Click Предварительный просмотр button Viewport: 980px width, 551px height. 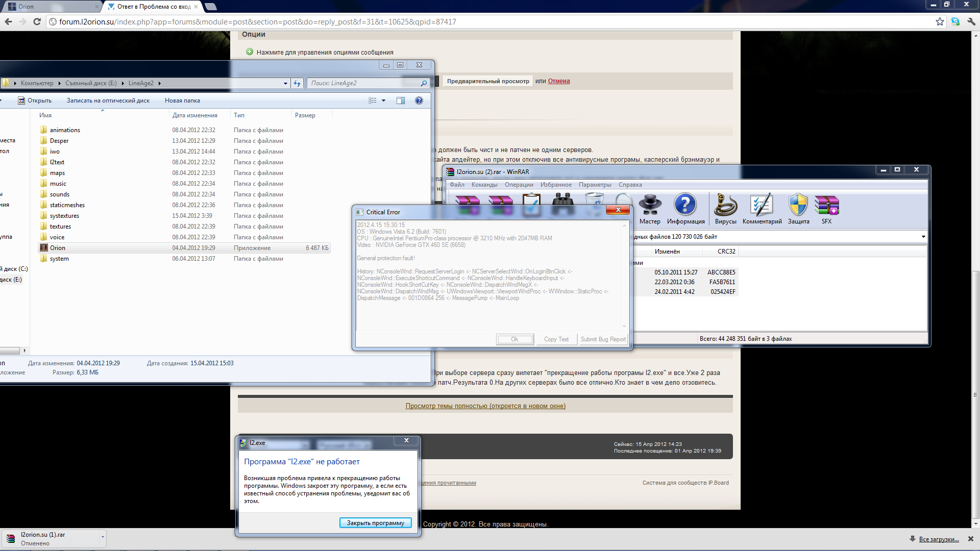(488, 81)
